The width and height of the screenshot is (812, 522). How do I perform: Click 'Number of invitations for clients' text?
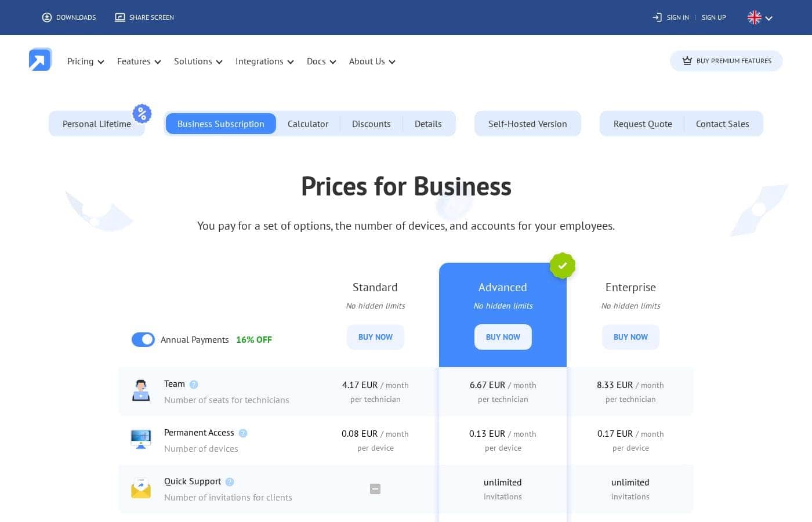[228, 498]
